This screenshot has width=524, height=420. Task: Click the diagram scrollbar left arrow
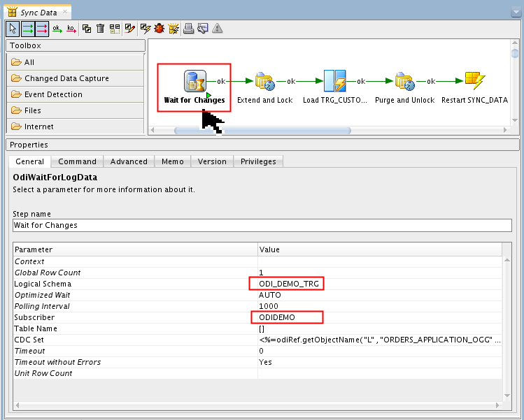coord(153,130)
